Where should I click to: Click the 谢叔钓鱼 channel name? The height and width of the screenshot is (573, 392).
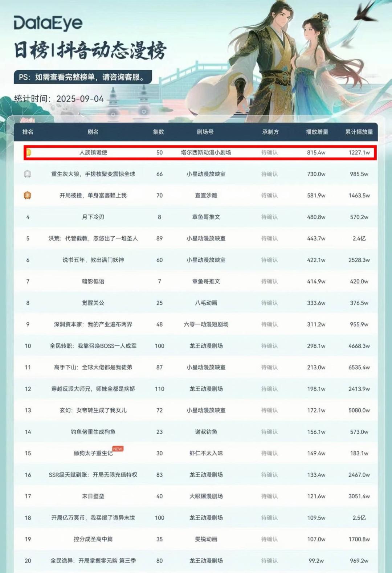point(206,432)
